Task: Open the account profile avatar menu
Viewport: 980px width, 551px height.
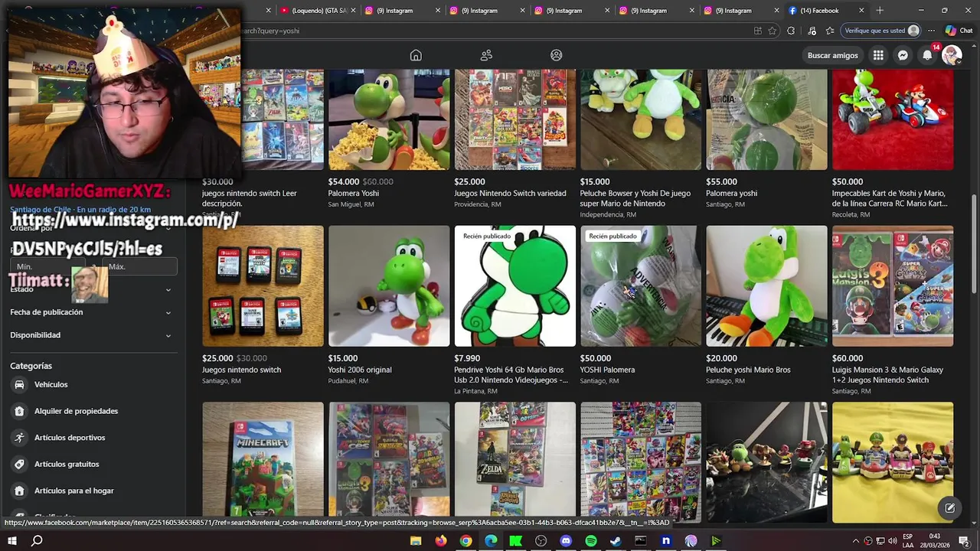Action: click(952, 55)
